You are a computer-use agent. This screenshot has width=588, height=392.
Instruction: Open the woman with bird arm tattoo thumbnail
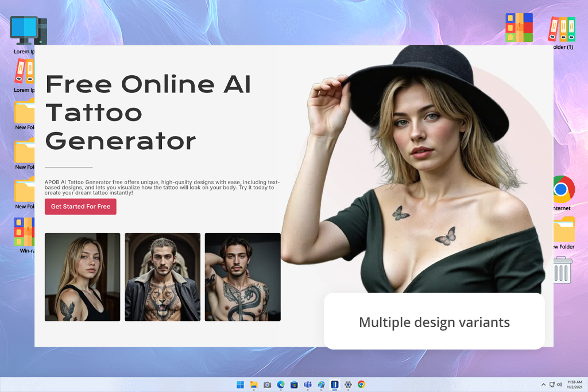83,277
